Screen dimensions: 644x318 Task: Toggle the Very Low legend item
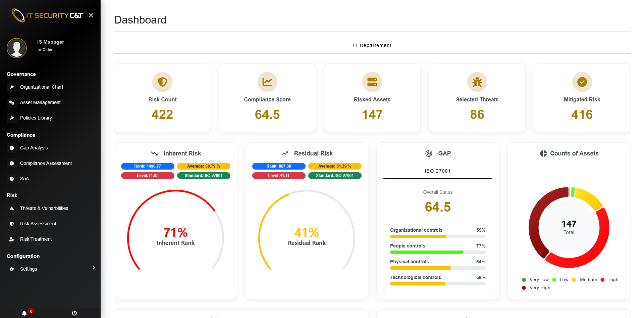coord(535,279)
